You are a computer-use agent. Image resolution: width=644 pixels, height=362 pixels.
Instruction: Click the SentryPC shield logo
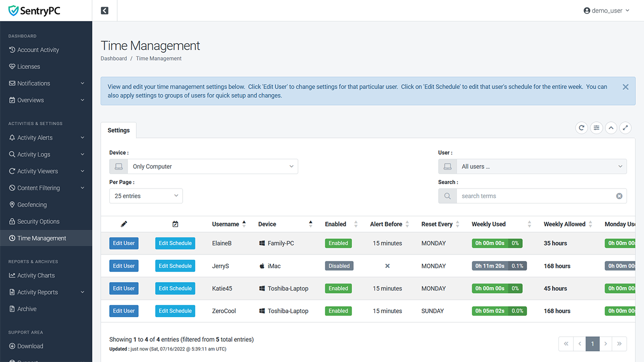tap(35, 11)
